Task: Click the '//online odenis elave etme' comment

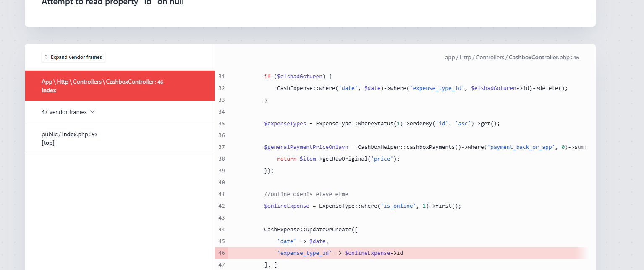Action: pyautogui.click(x=306, y=194)
